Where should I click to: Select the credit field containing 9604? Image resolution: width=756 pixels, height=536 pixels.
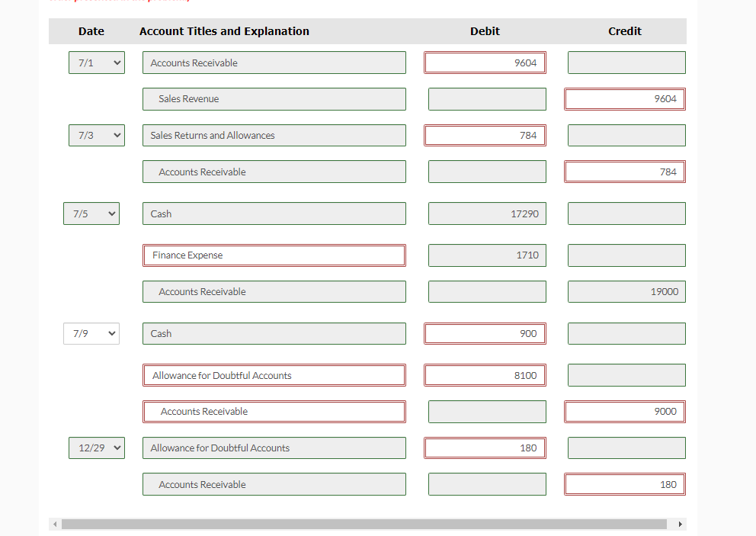click(625, 99)
